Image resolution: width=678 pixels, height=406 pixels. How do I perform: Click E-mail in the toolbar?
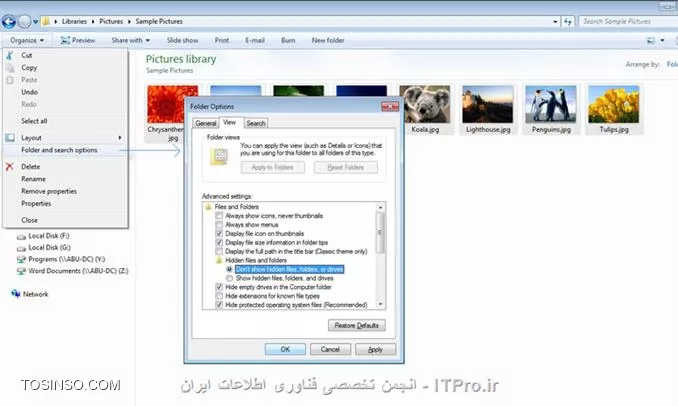point(255,40)
